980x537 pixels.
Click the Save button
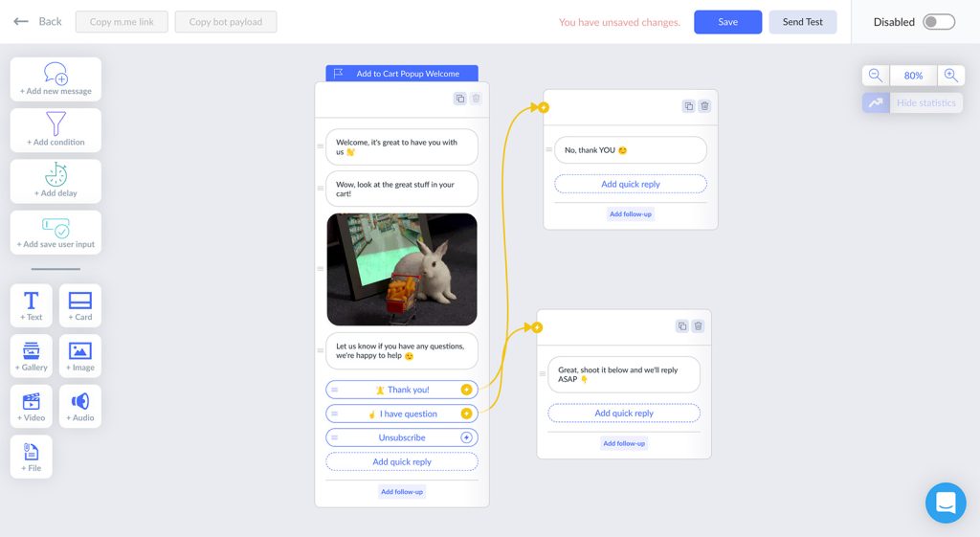coord(727,22)
